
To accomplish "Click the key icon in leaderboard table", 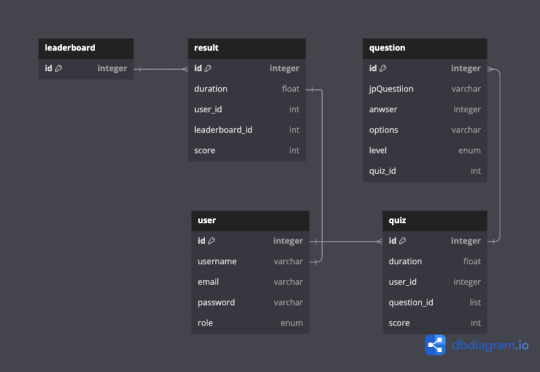I will coord(58,68).
